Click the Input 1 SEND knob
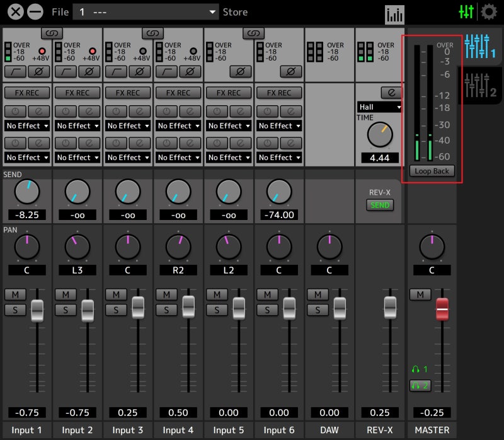Viewport: 504px width, 440px height. pos(27,192)
